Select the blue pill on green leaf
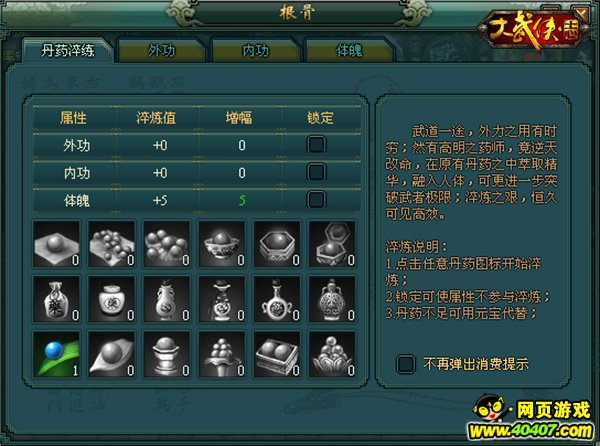 (x=56, y=355)
